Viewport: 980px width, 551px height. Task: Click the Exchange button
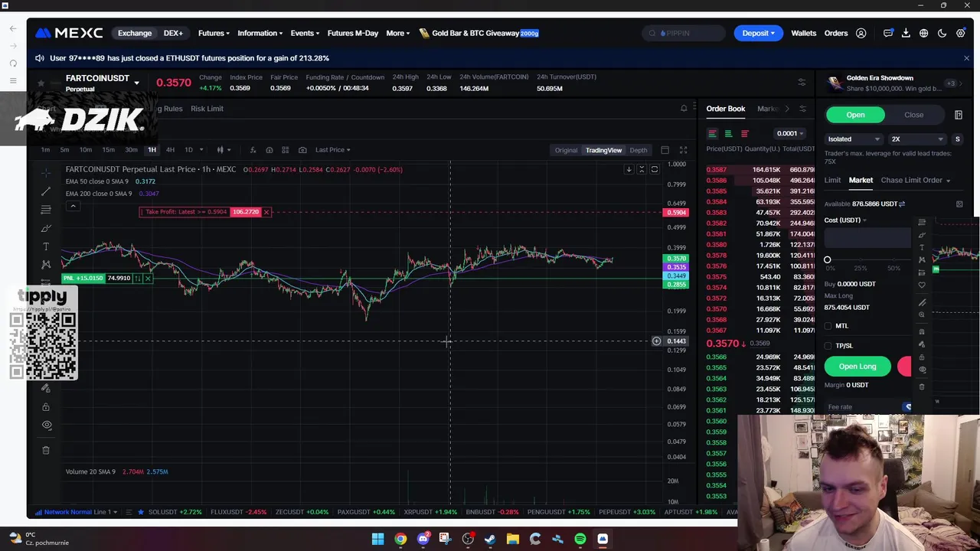[x=135, y=33]
